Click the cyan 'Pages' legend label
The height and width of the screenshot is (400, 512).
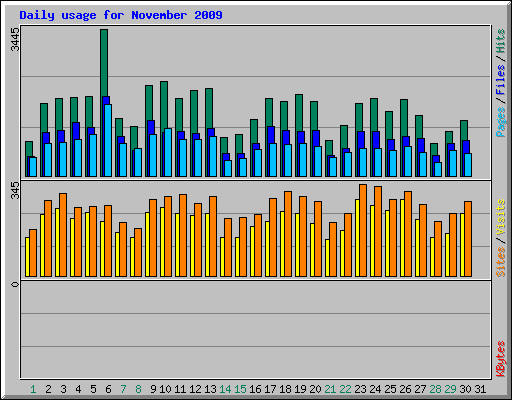[500, 122]
